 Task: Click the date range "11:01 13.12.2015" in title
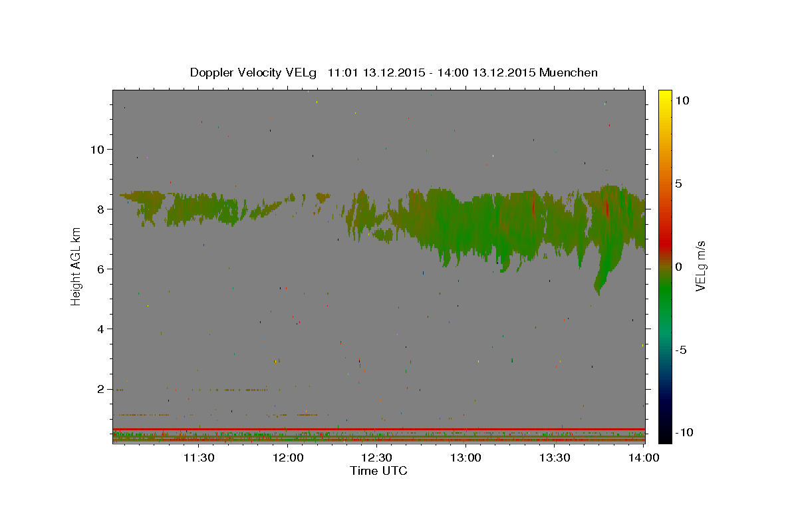click(376, 72)
